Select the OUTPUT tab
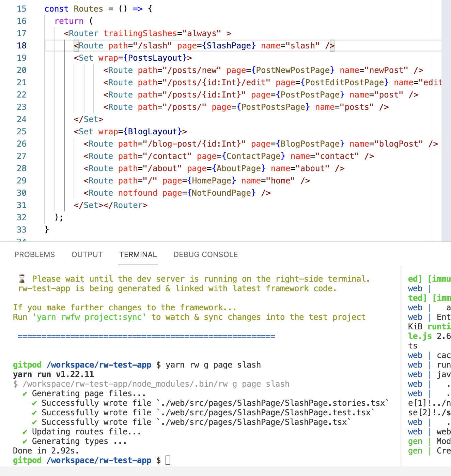The width and height of the screenshot is (451, 476). tap(87, 254)
